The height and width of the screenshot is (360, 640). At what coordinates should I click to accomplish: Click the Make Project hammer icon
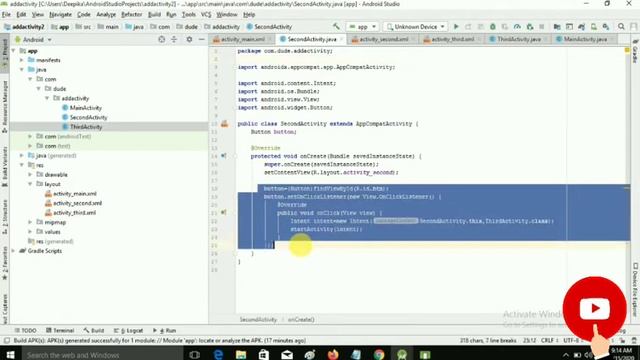point(336,27)
